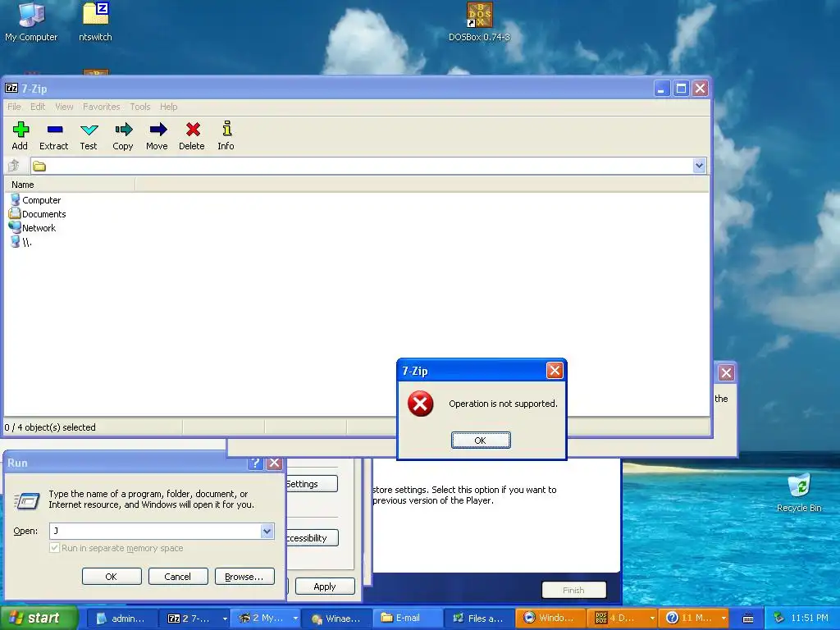
Task: Click the Test toolbar icon
Action: (89, 135)
